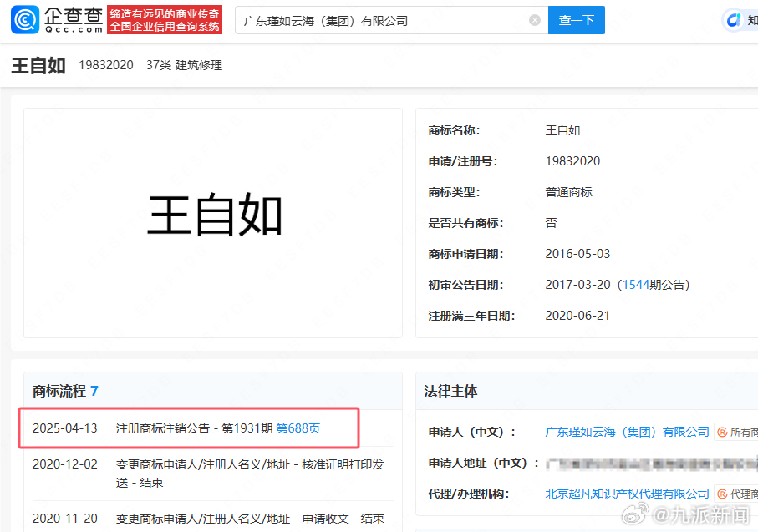Viewport: 758px width, 532px height.
Task: Click the 王自如 trademark image
Action: (x=214, y=215)
